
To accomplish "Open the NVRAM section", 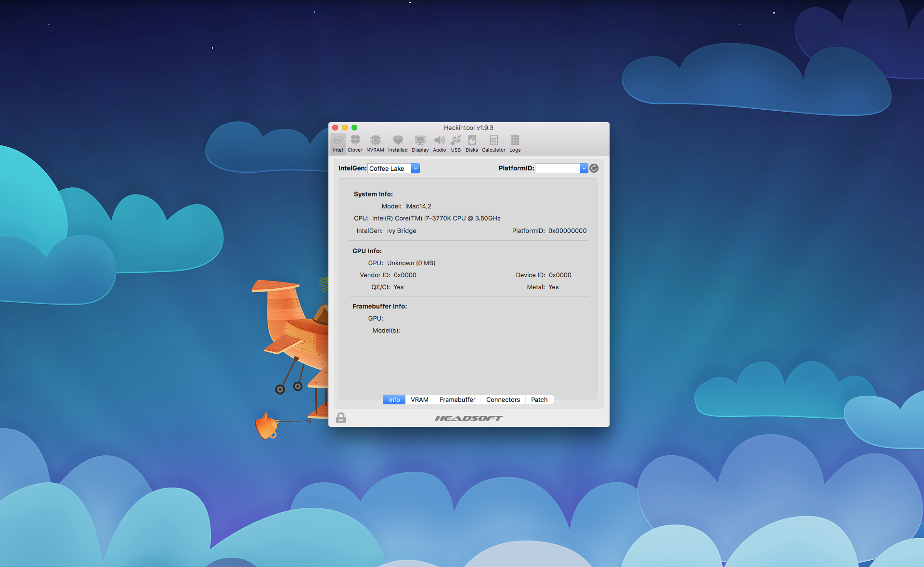I will click(375, 143).
